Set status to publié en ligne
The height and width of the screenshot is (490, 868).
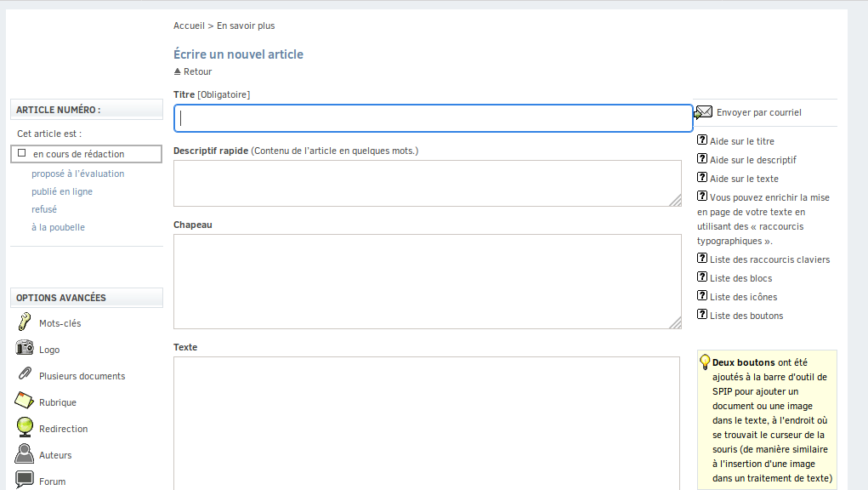(x=62, y=191)
